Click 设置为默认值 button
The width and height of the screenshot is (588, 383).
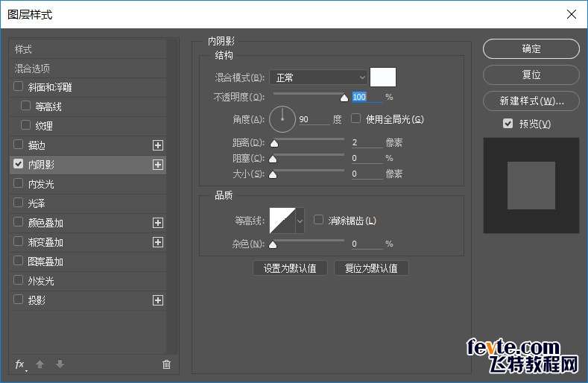tap(290, 268)
